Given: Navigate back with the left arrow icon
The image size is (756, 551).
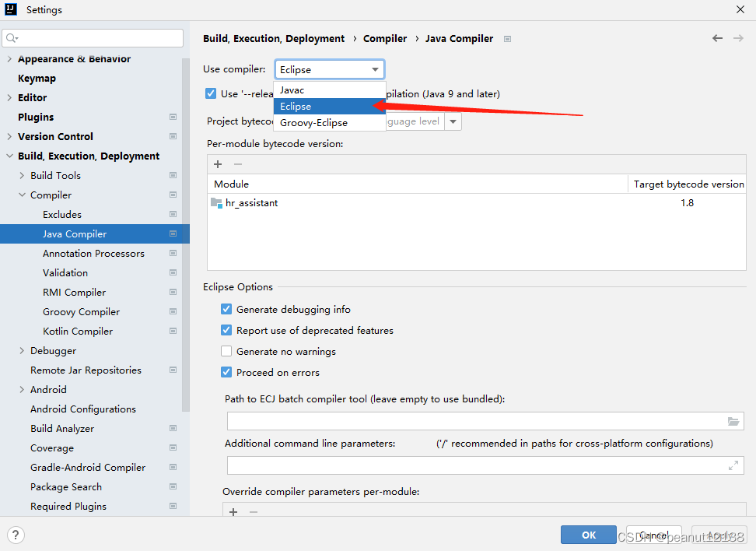Looking at the screenshot, I should pyautogui.click(x=717, y=37).
